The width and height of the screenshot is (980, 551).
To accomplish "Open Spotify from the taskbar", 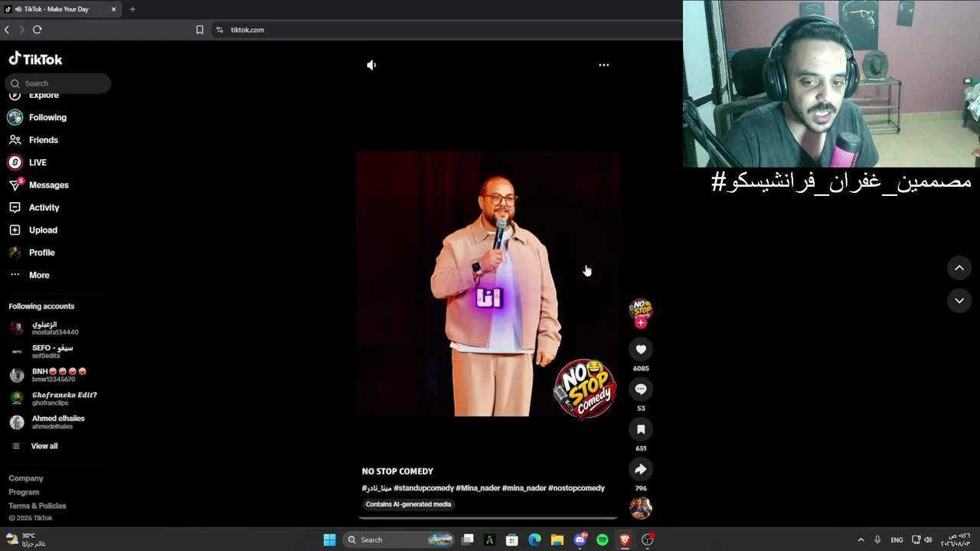I will [603, 540].
